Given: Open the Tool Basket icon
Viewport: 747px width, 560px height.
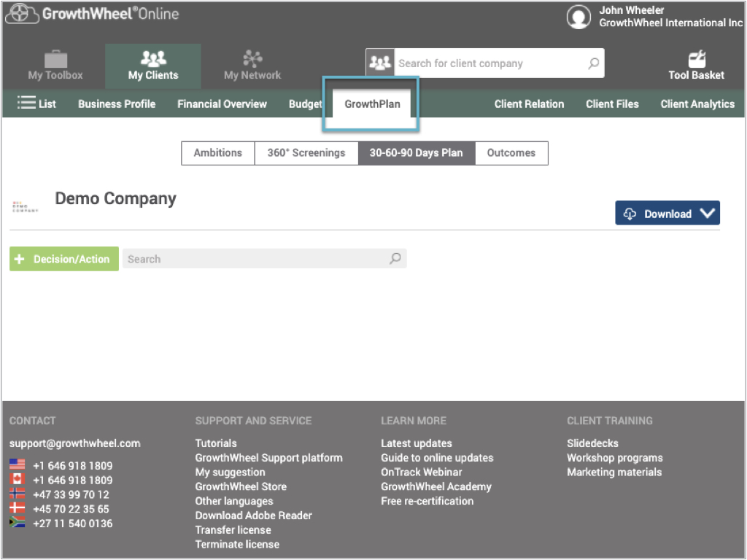Looking at the screenshot, I should point(697,59).
